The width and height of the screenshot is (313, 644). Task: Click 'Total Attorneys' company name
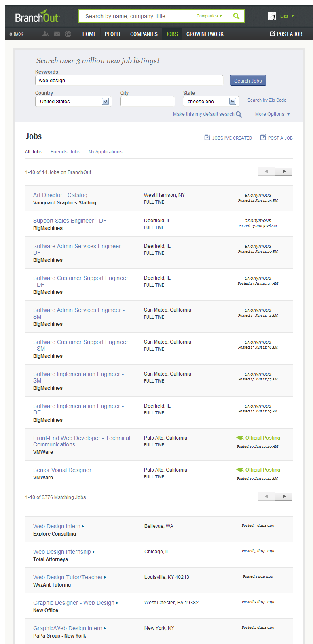point(51,559)
